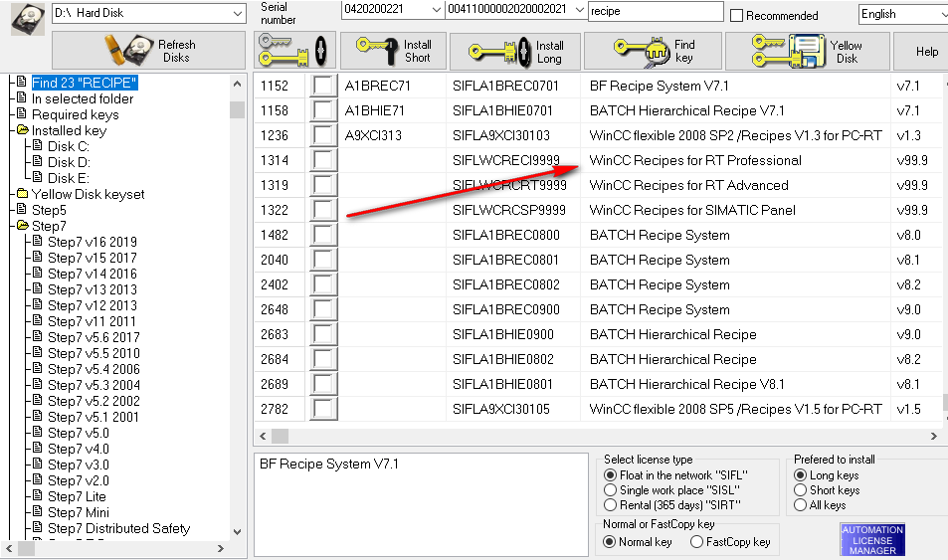Viewport: 948px width, 560px height.
Task: Select In selected folder tree item
Action: point(83,98)
